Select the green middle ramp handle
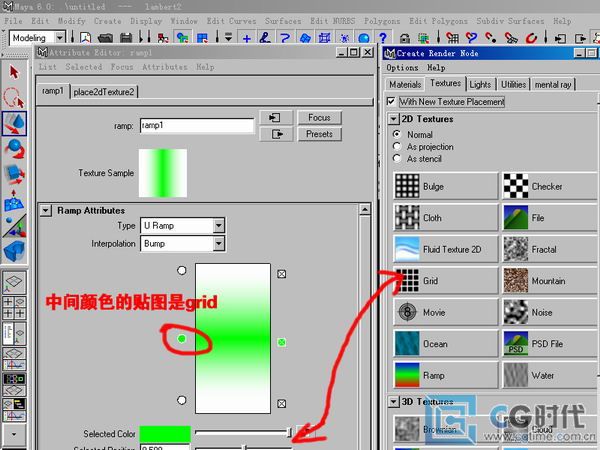Image resolution: width=600 pixels, height=450 pixels. coord(182,338)
